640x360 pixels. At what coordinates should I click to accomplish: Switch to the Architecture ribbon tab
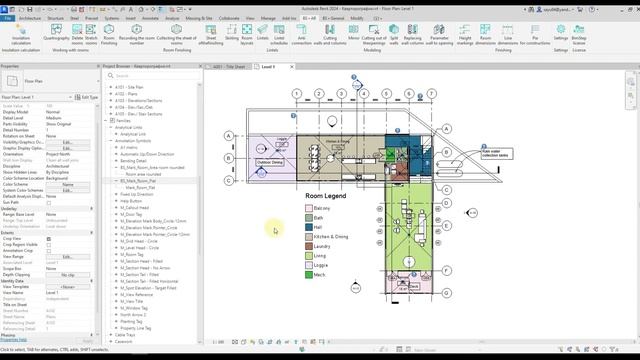point(30,18)
